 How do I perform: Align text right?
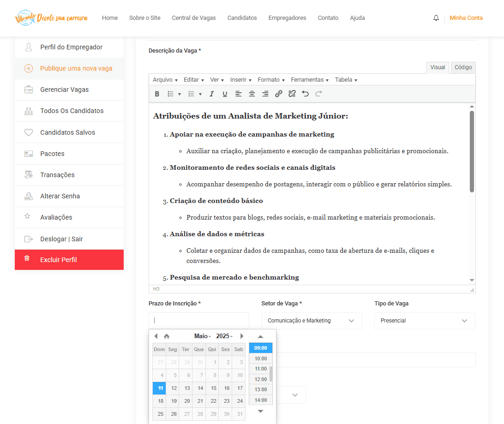click(265, 94)
